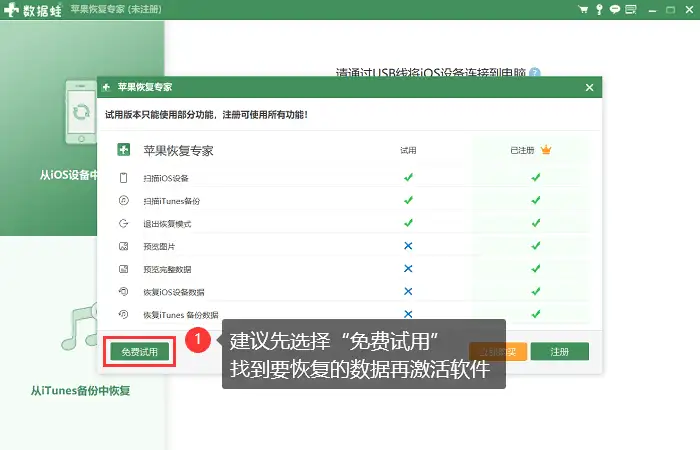
Task: Click the 试用 column header
Action: click(x=408, y=150)
